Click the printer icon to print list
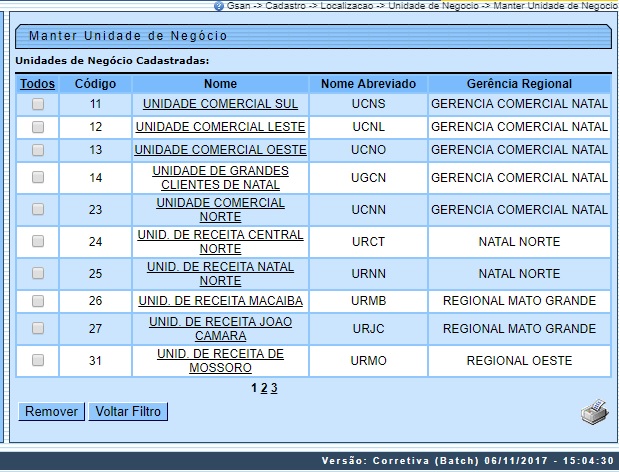Viewport: 619px width, 472px height. coord(594,412)
